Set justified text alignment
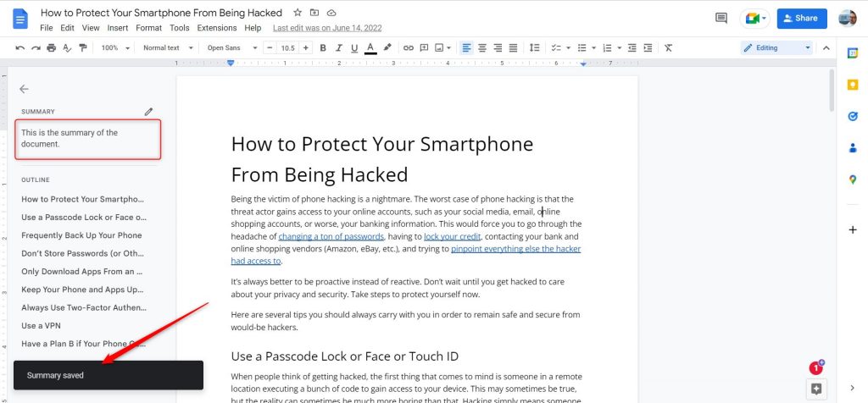The height and width of the screenshot is (403, 868). pos(513,48)
